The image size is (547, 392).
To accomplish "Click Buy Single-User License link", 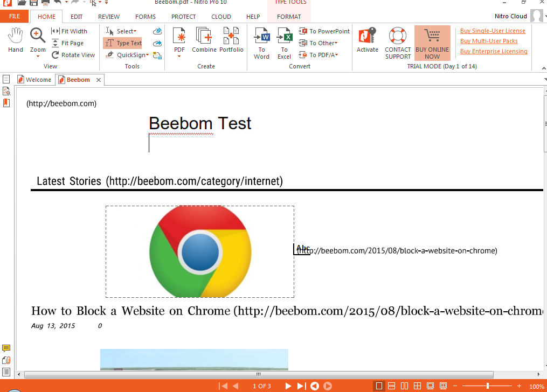I will [493, 31].
